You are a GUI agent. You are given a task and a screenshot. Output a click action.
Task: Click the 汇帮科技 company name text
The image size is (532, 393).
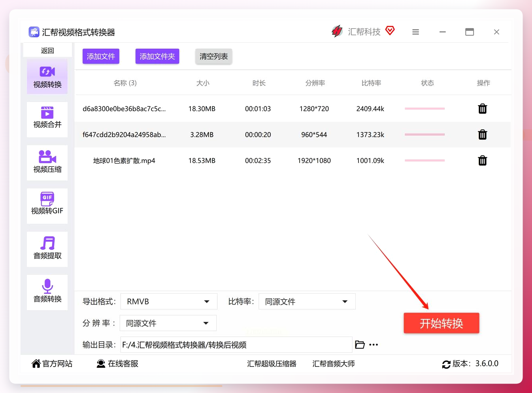(364, 32)
